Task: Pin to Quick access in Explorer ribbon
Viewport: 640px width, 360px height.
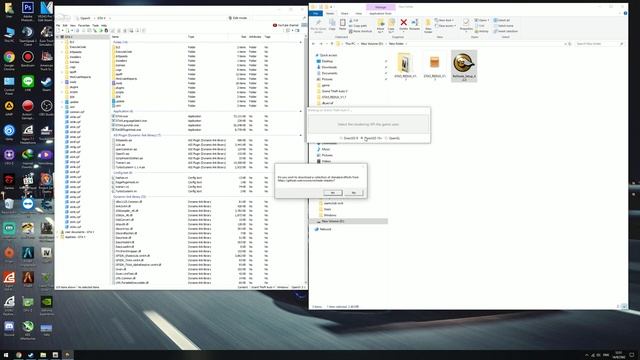Action: (x=318, y=25)
